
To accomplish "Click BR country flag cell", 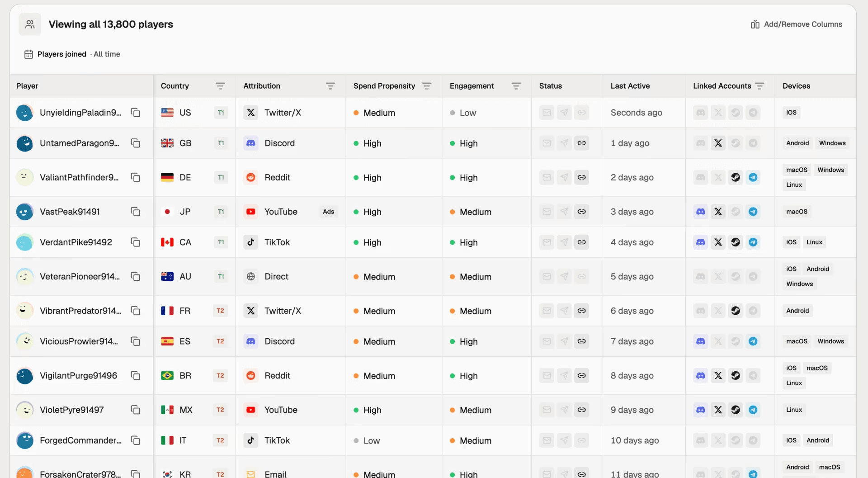I will click(x=167, y=375).
